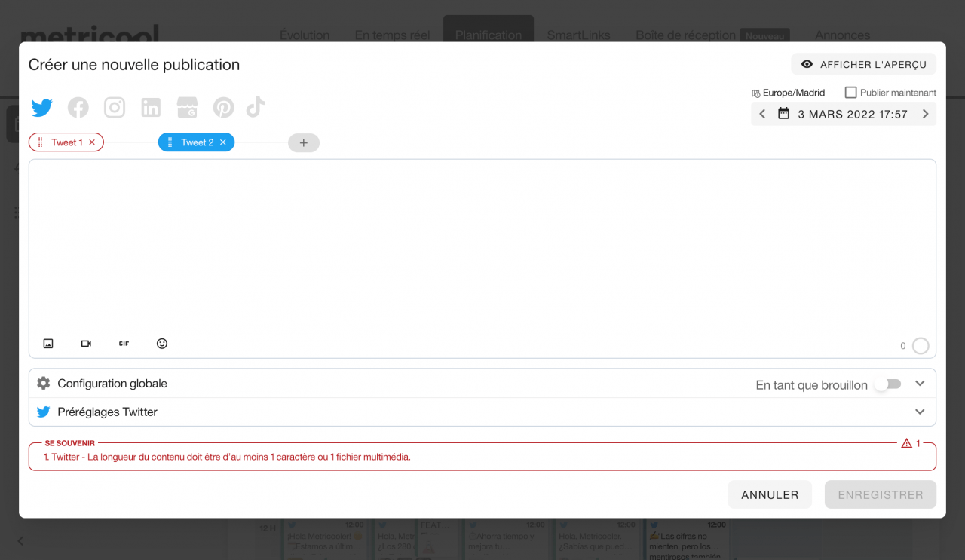Expand the Configuration globale section

click(919, 383)
